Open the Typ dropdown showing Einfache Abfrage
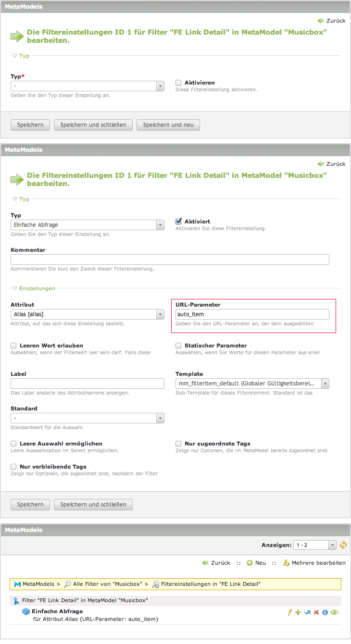 tap(88, 225)
